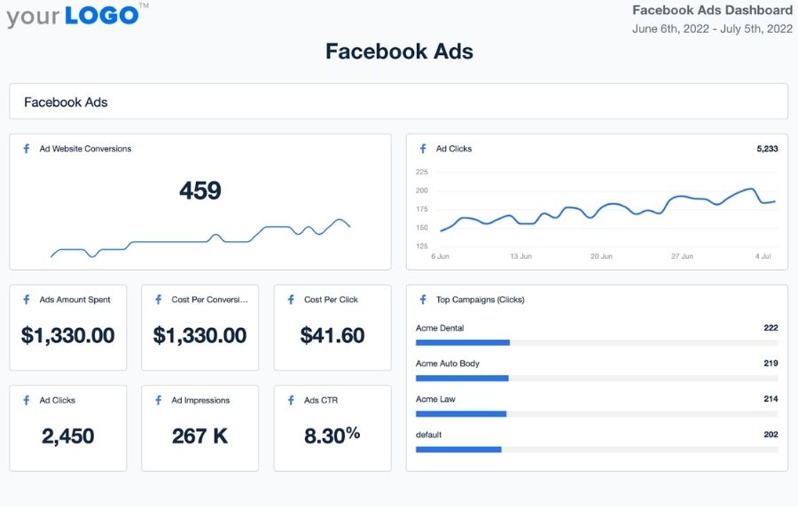
Task: Click the '20 Jun' x-axis label
Action: (x=601, y=256)
